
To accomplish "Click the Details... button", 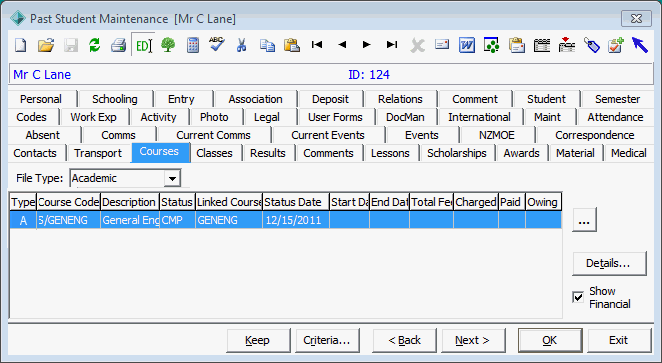I will click(x=609, y=263).
